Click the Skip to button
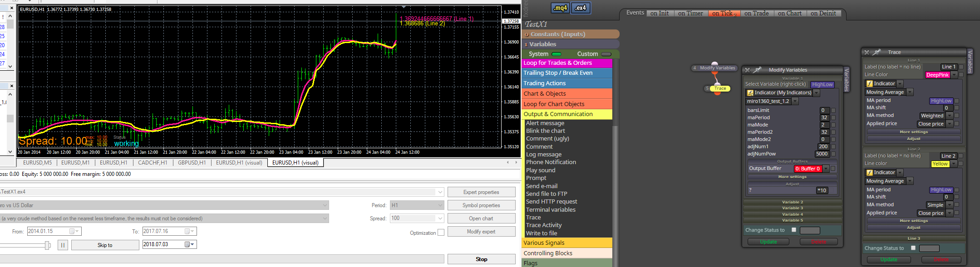 click(x=105, y=245)
